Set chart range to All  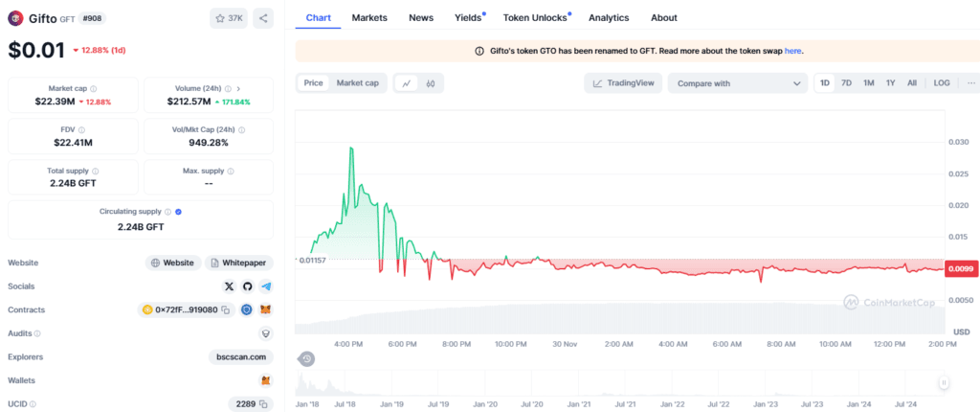pos(912,82)
